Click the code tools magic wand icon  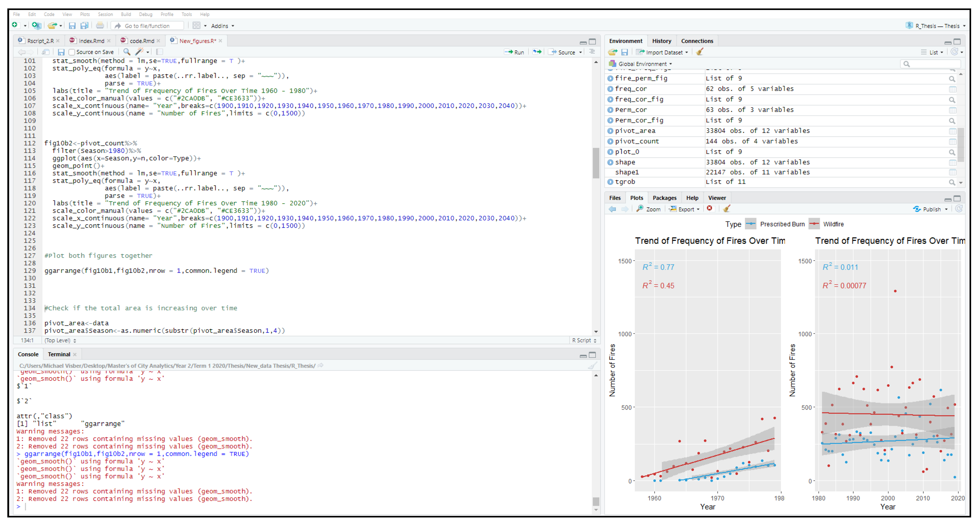[x=139, y=52]
